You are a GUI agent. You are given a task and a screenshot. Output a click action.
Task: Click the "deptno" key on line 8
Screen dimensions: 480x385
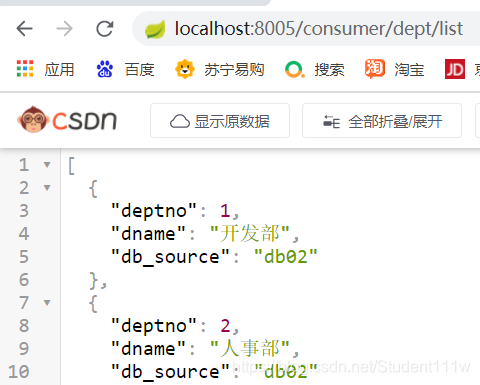click(154, 326)
